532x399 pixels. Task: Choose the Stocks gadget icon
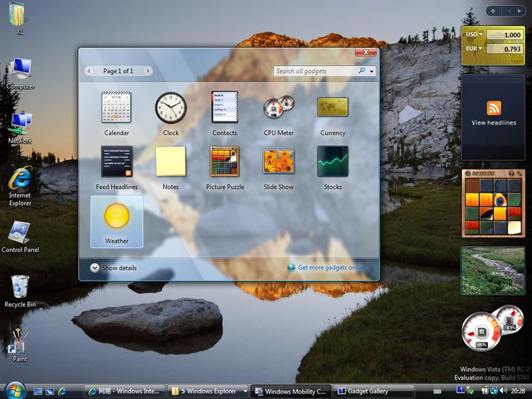pos(332,162)
